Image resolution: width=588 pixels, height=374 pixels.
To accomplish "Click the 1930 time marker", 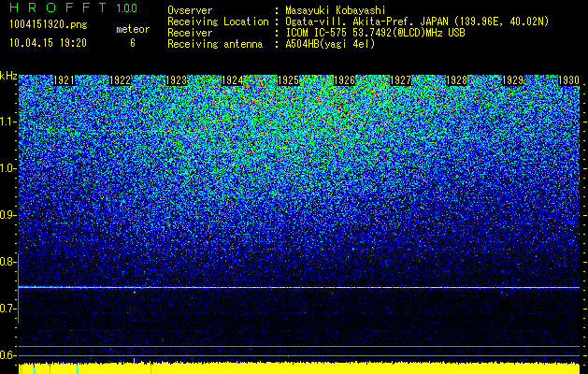I will point(569,80).
